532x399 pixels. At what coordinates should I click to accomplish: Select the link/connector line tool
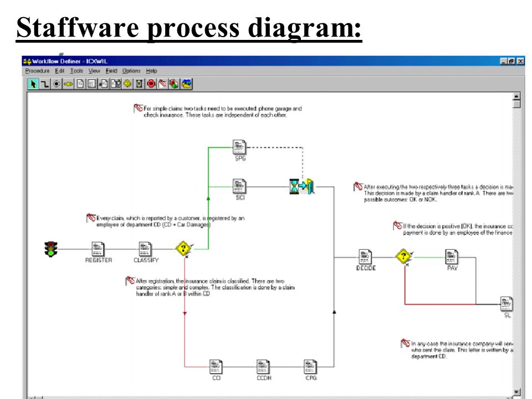45,84
